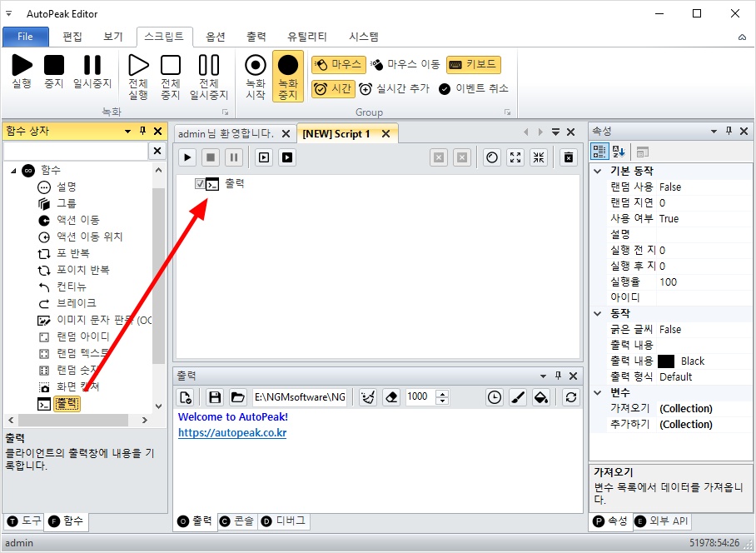Click the editor toolbar stop button
Image resolution: width=756 pixels, height=553 pixels.
coord(211,157)
